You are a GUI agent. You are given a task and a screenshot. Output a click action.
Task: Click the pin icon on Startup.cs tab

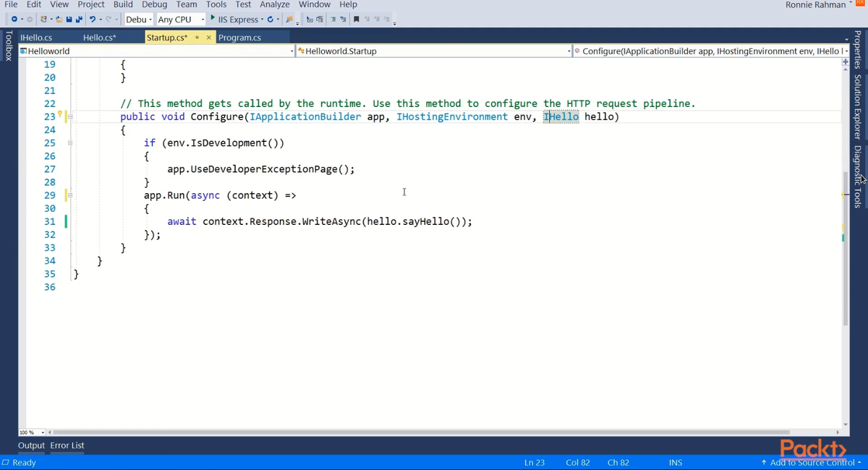click(197, 38)
